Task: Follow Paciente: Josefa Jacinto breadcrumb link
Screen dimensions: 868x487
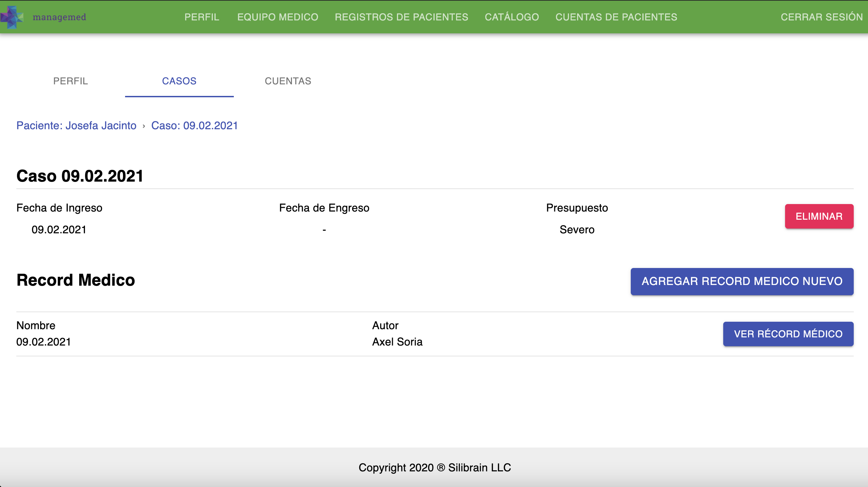Action: pos(76,125)
